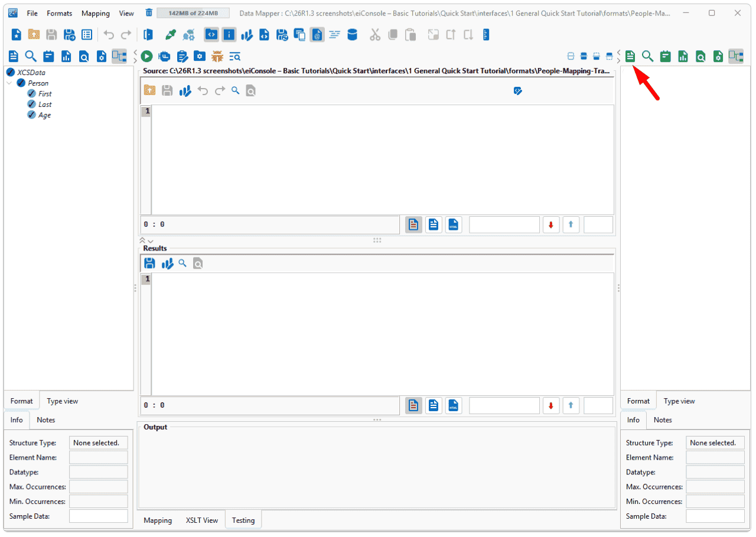Open the Mapping menu
The width and height of the screenshot is (756, 537).
tap(96, 13)
